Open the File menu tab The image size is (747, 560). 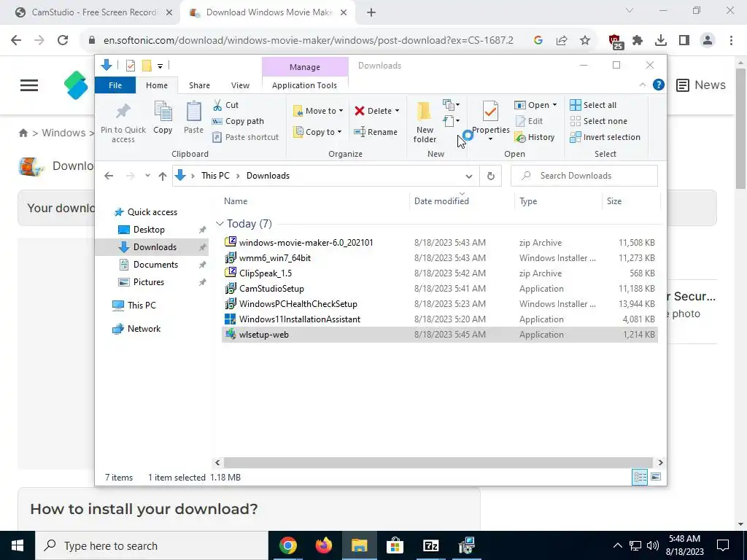[x=115, y=85]
